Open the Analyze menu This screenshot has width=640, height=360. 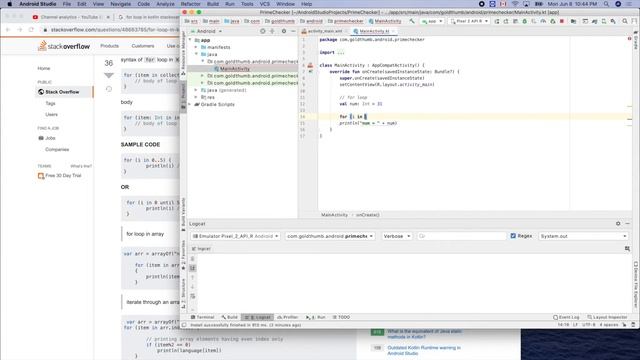[x=165, y=4]
